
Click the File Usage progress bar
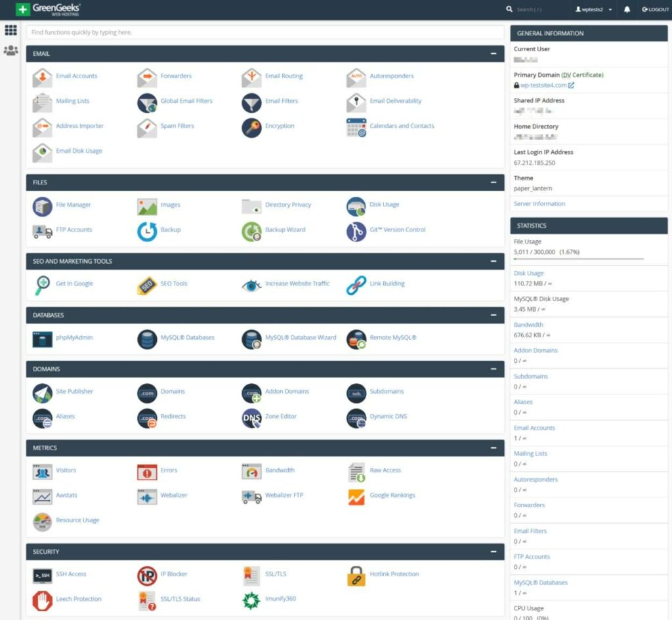pyautogui.click(x=579, y=258)
